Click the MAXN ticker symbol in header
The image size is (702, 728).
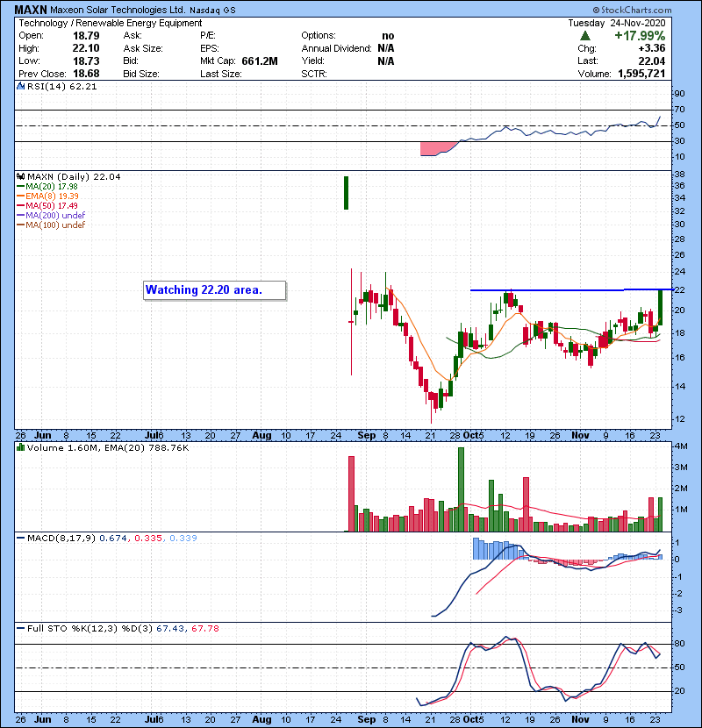point(31,10)
